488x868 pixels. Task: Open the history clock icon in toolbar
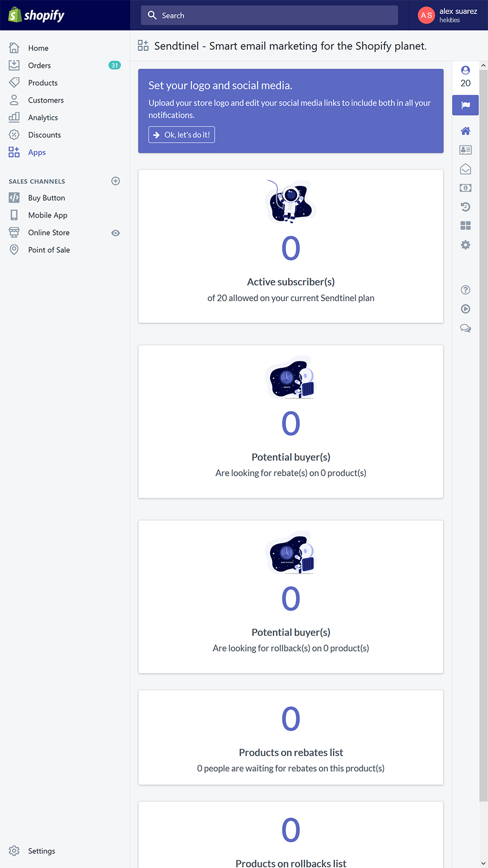point(465,207)
